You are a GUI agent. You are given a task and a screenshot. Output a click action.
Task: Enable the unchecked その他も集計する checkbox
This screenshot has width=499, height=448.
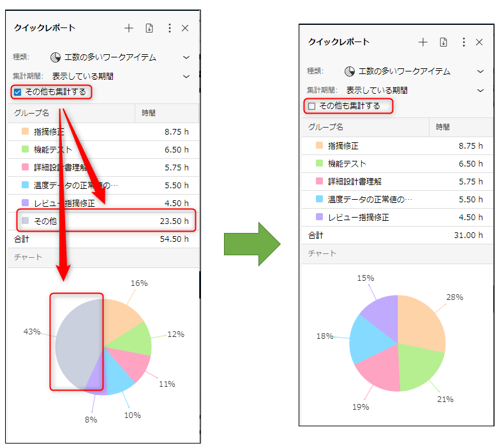tap(312, 106)
